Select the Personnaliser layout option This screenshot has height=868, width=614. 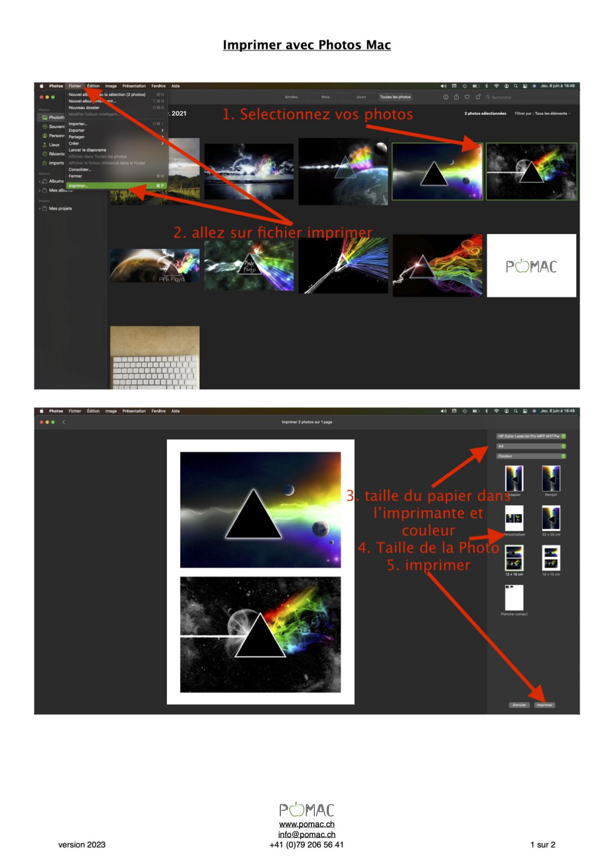click(x=514, y=518)
